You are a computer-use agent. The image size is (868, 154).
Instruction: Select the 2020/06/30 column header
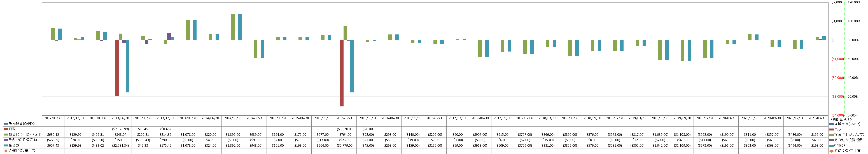[x=750, y=118]
